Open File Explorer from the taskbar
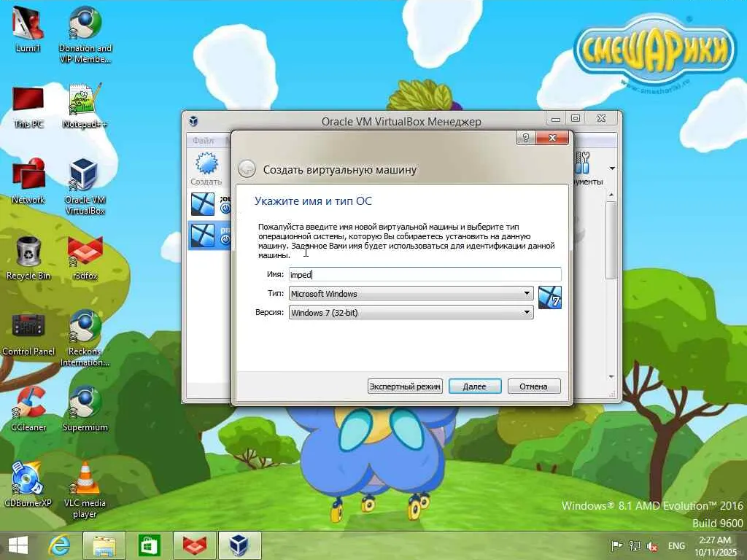Screen dimensions: 747x560 (104, 545)
